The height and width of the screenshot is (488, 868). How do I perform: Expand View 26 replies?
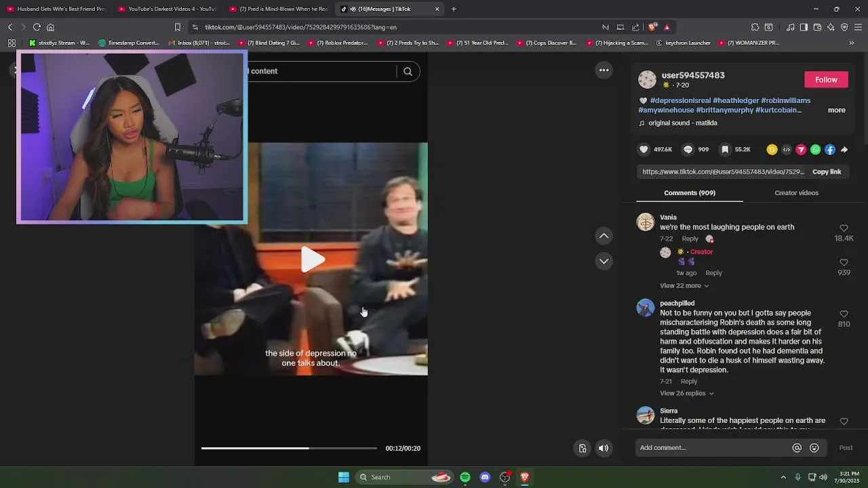click(x=687, y=393)
